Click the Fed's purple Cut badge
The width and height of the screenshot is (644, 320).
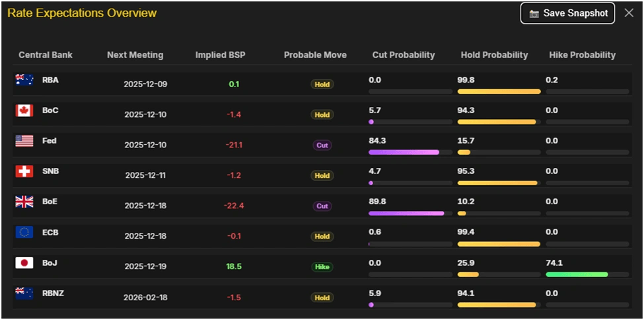[322, 145]
